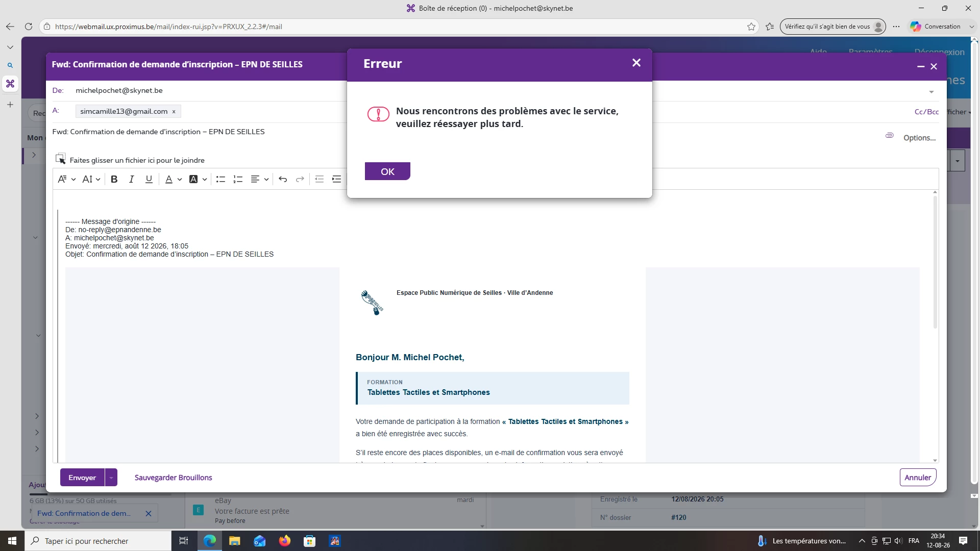980x551 pixels.
Task: Click the EPN Seilles logo image
Action: (x=372, y=303)
